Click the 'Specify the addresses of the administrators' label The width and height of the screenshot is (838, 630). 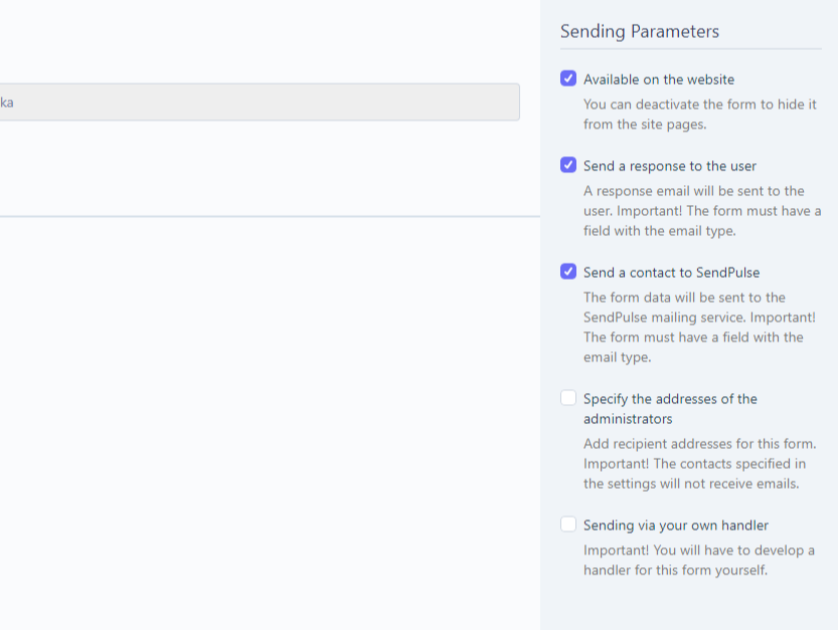click(670, 409)
